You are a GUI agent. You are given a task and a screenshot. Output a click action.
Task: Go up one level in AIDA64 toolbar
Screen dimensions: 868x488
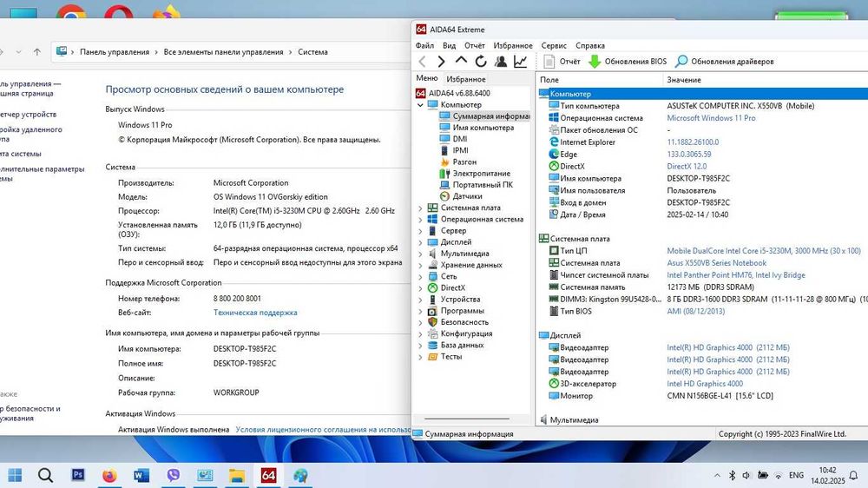pos(461,61)
